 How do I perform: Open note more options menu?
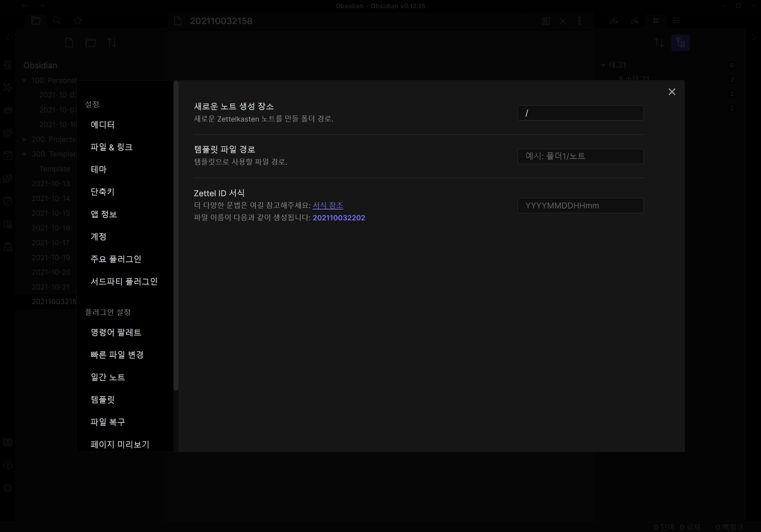(579, 21)
